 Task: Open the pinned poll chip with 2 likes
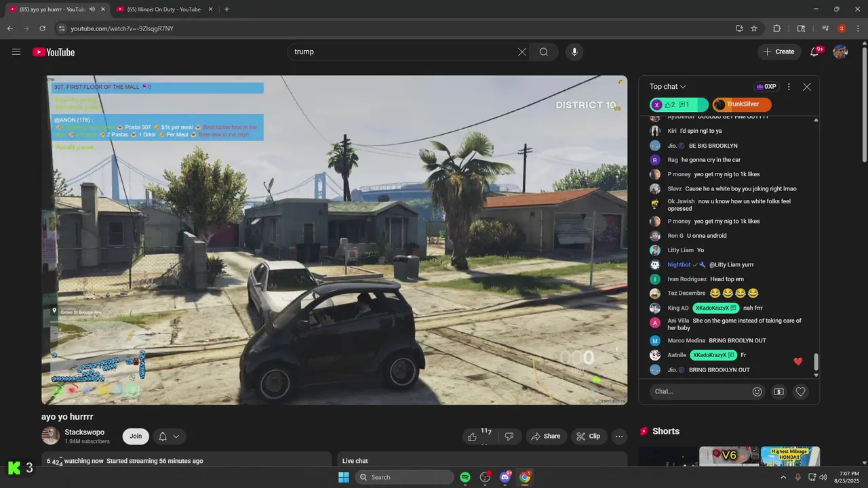tap(679, 104)
